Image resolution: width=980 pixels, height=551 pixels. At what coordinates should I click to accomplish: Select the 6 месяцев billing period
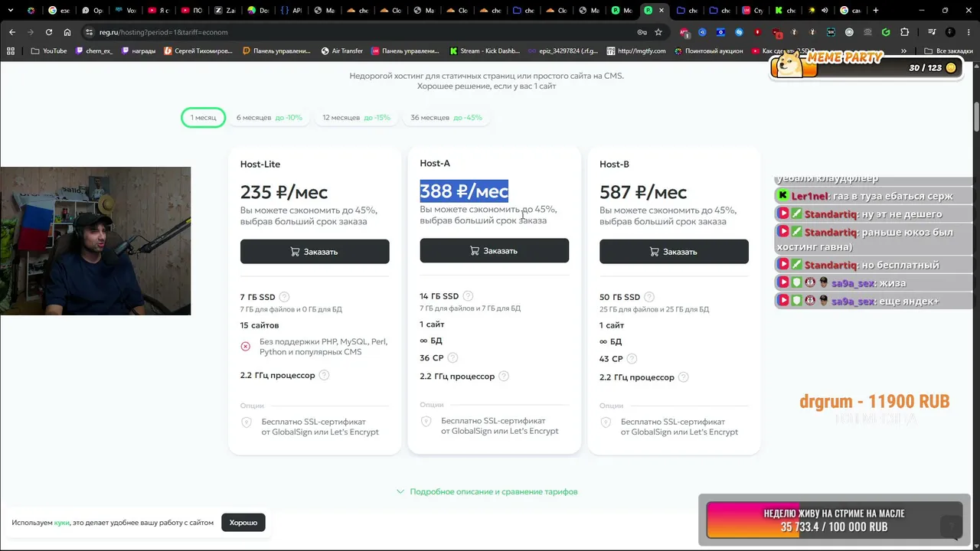click(x=269, y=118)
